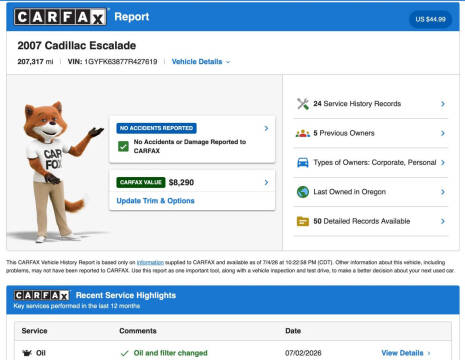The image size is (465, 360).
Task: Click the CARFAX logo in the header
Action: (x=60, y=17)
